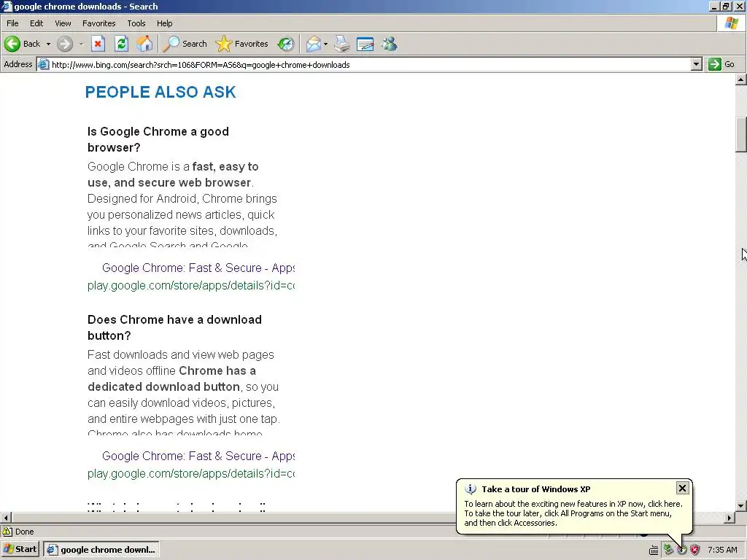Click the horizontal scrollbar left arrow
The width and height of the screenshot is (747, 560).
[6, 518]
